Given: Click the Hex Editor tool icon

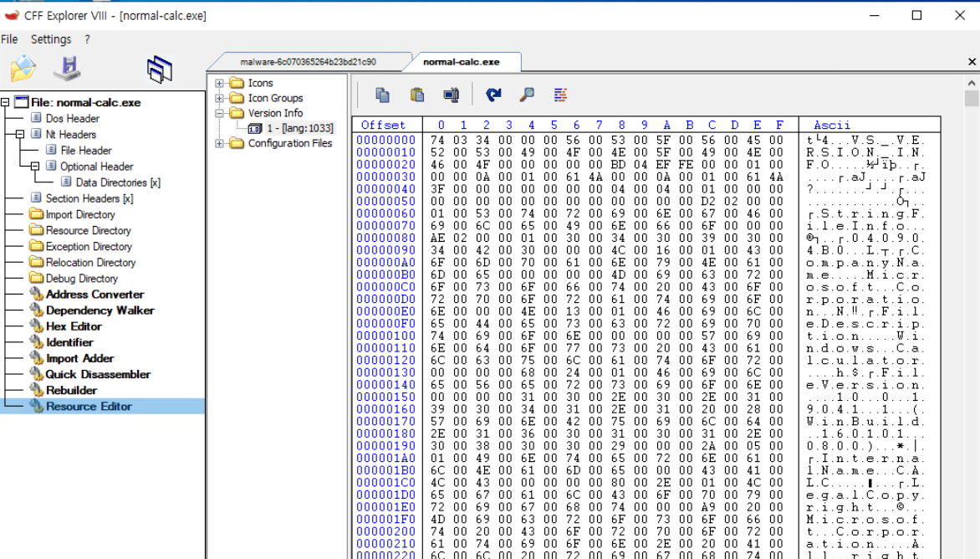Looking at the screenshot, I should click(x=37, y=326).
